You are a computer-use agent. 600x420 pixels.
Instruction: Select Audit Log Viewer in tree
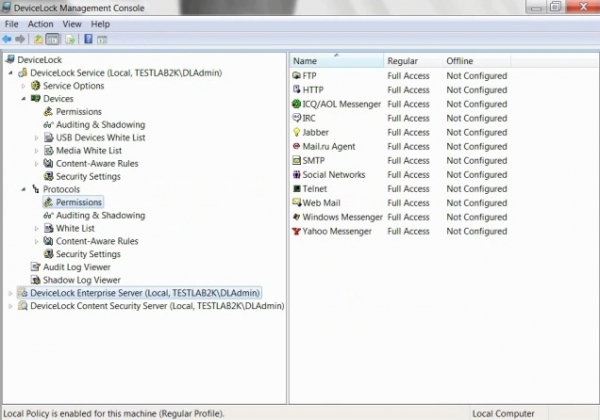point(76,267)
